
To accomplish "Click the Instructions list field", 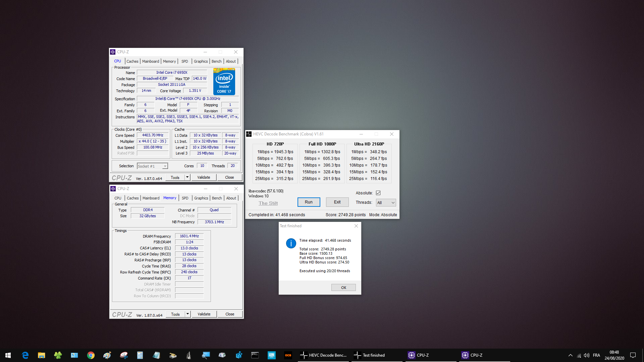I will [x=188, y=119].
